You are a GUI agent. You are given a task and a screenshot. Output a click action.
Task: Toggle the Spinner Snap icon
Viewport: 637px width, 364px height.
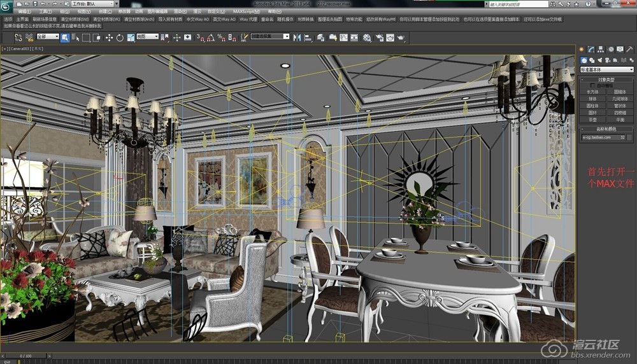coord(232,38)
